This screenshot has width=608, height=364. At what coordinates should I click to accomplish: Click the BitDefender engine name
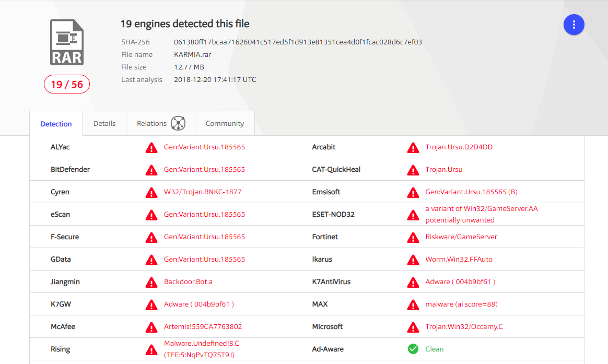tap(70, 169)
